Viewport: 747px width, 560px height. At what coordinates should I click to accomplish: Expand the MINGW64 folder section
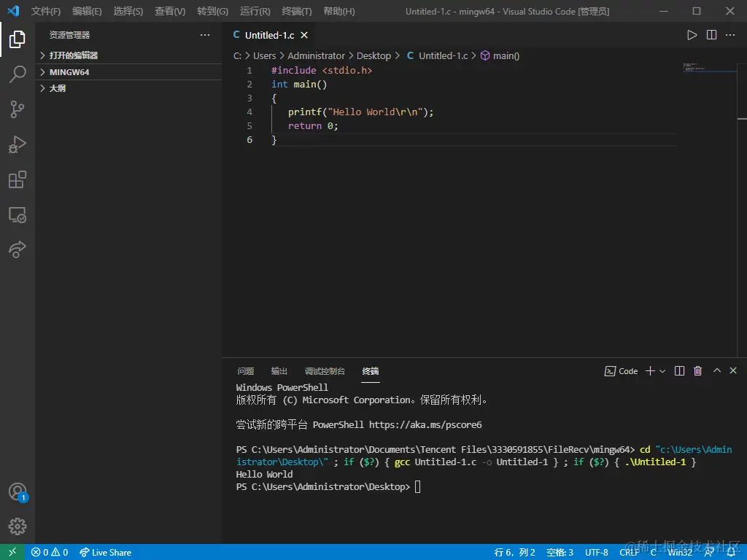point(128,72)
